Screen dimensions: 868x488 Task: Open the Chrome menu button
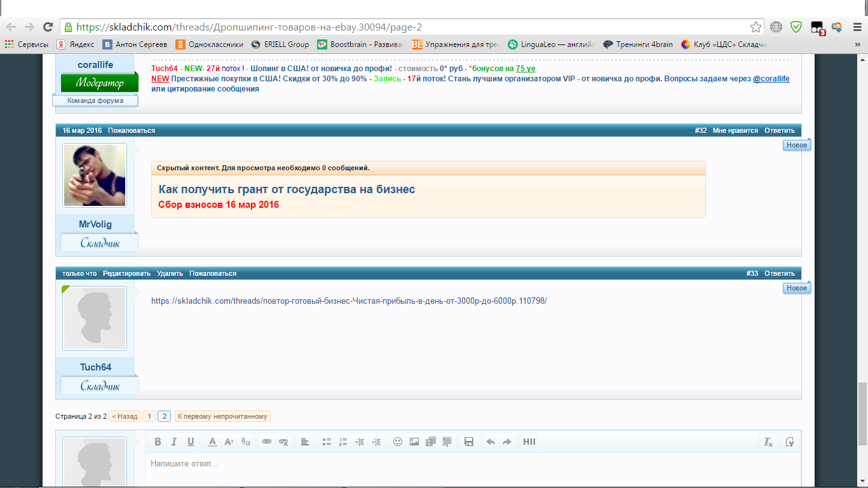point(857,27)
